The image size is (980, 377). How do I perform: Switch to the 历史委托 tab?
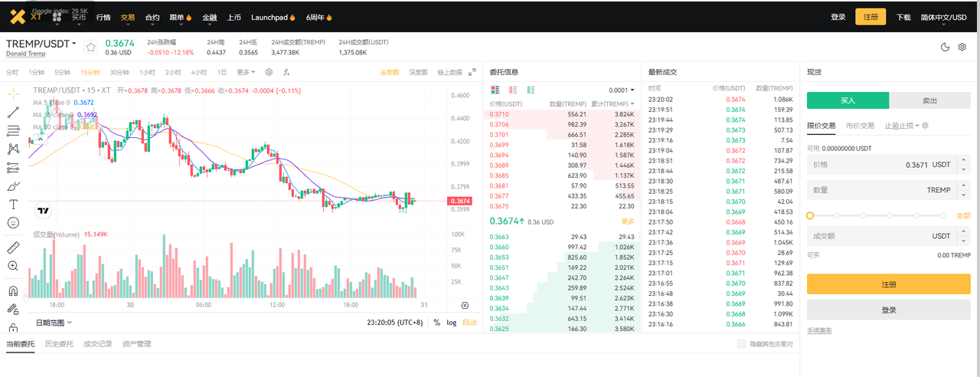click(59, 344)
